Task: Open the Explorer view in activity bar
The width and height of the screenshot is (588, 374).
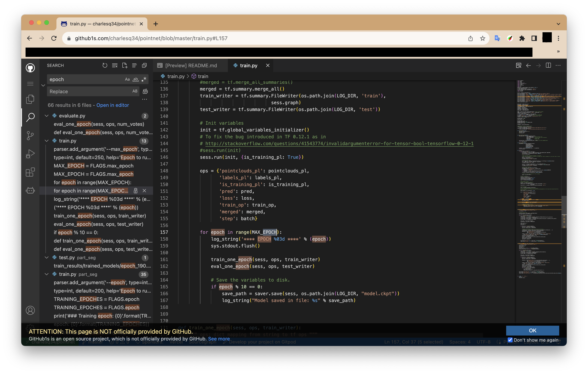Action: (30, 99)
